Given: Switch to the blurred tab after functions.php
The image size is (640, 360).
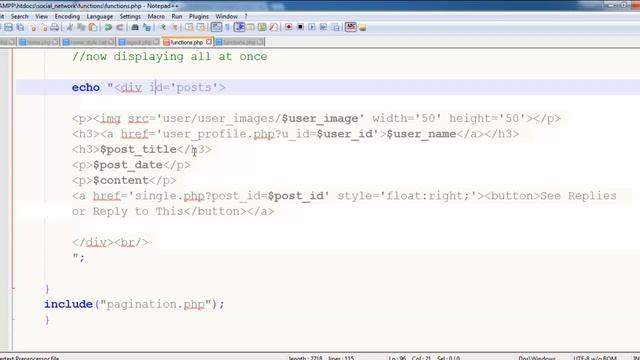Looking at the screenshot, I should [240, 42].
